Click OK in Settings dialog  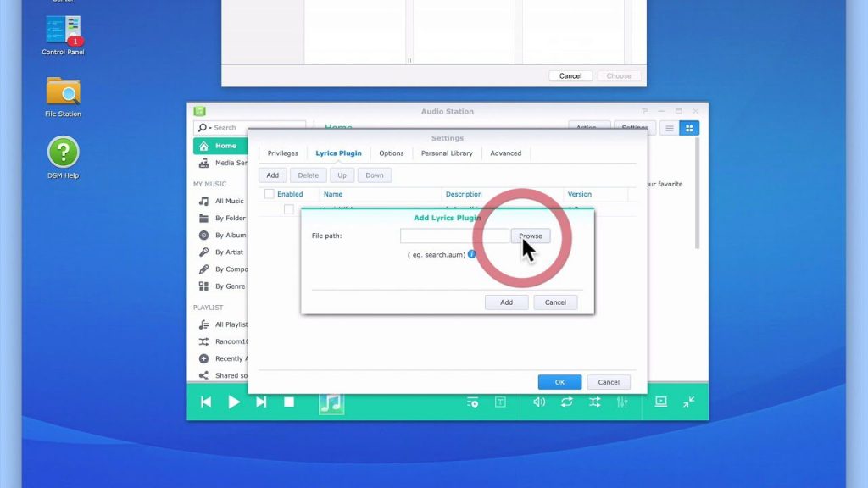(x=559, y=382)
